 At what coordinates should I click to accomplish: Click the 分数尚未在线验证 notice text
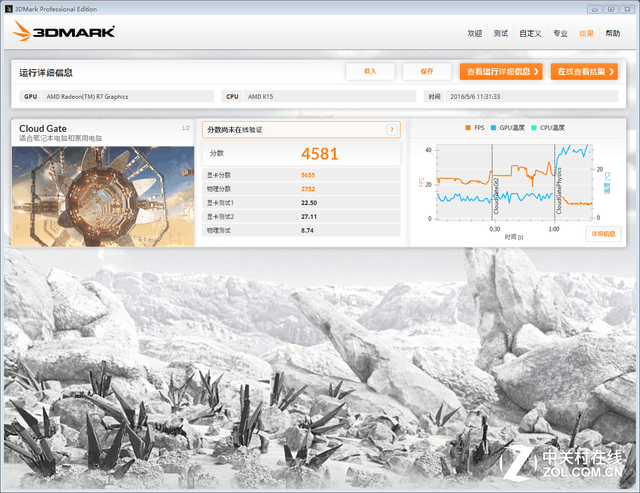(x=235, y=130)
